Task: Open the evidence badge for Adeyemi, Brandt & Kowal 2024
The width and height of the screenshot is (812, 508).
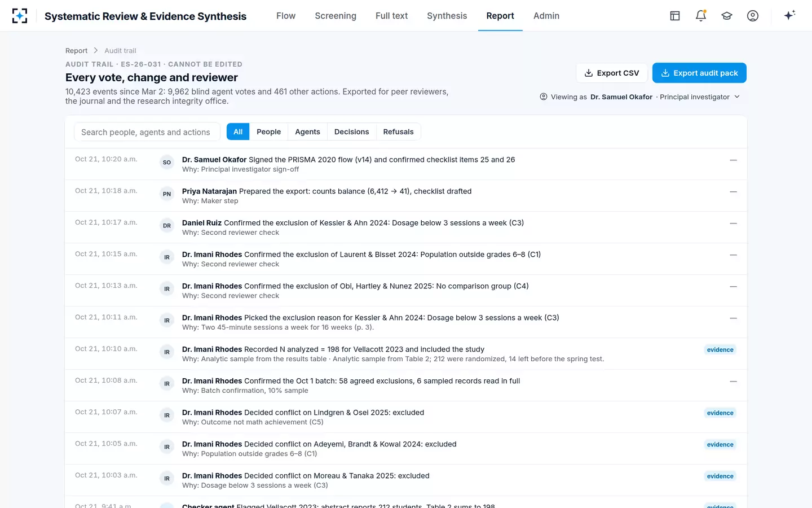Action: [x=720, y=445]
